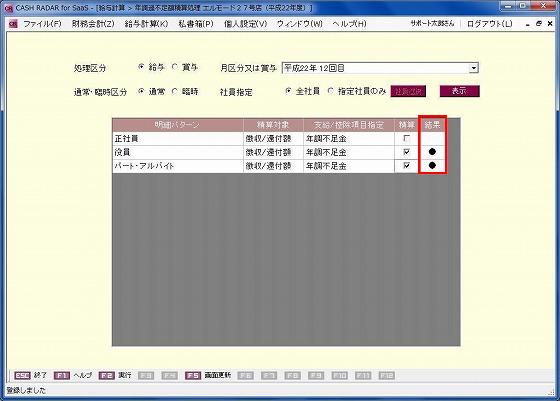This screenshot has width=560, height=401.
Task: Click the ESC 終了 function key icon
Action: click(22, 376)
